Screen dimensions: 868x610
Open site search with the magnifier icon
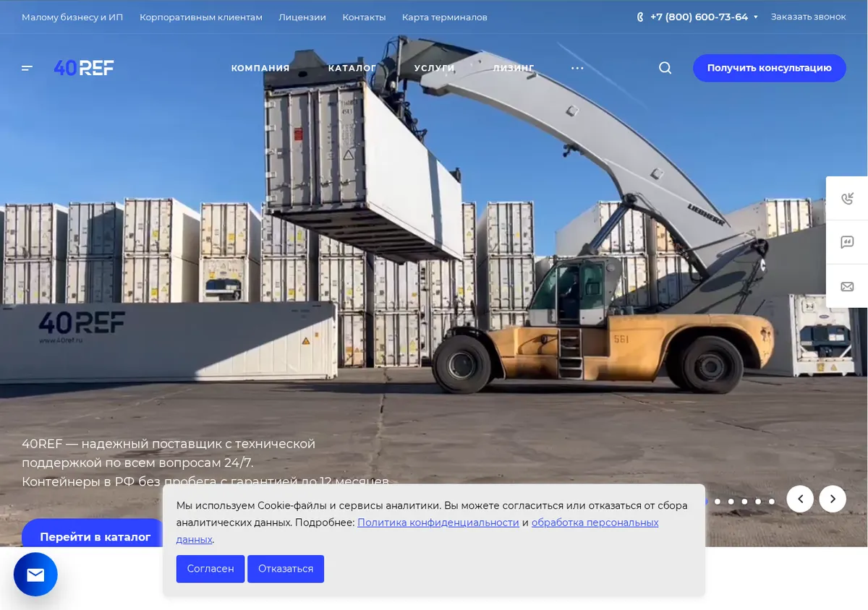pyautogui.click(x=665, y=68)
